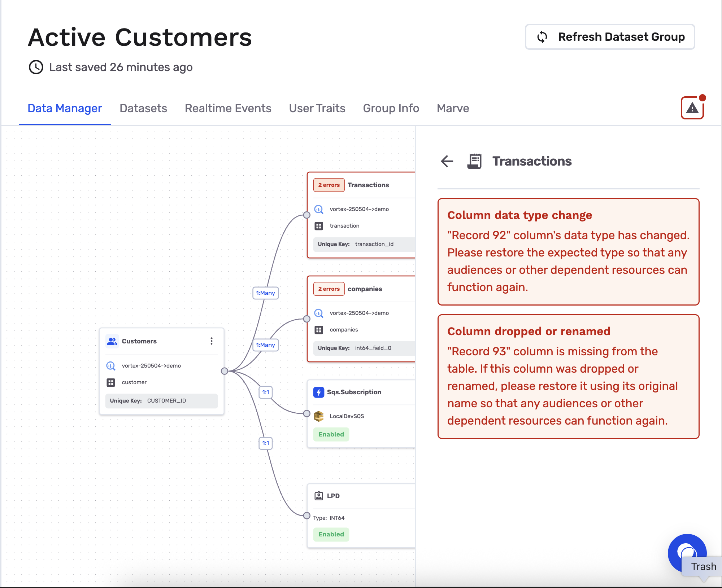Click the Customers people icon

click(112, 341)
